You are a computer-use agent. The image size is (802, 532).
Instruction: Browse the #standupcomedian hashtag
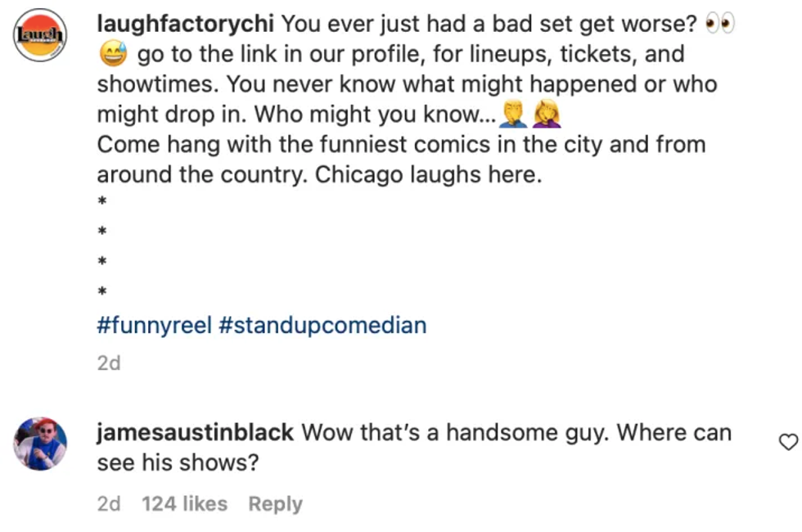pos(322,325)
